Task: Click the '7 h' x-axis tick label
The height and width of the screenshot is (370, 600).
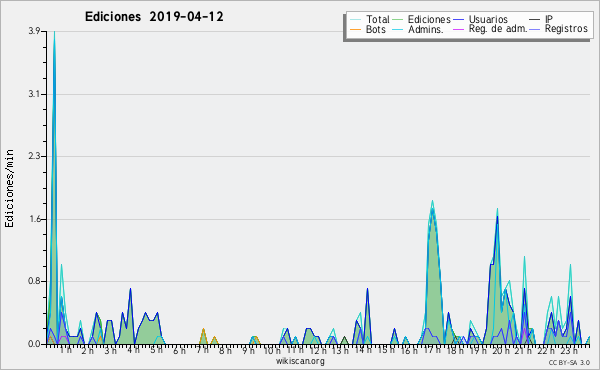Action: [202, 350]
